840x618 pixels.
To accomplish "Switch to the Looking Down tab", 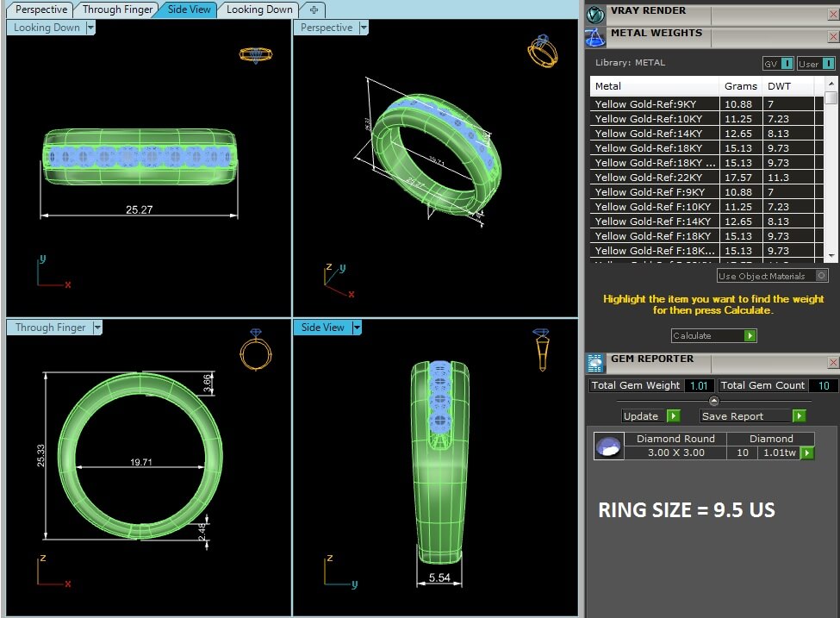I will 259,9.
